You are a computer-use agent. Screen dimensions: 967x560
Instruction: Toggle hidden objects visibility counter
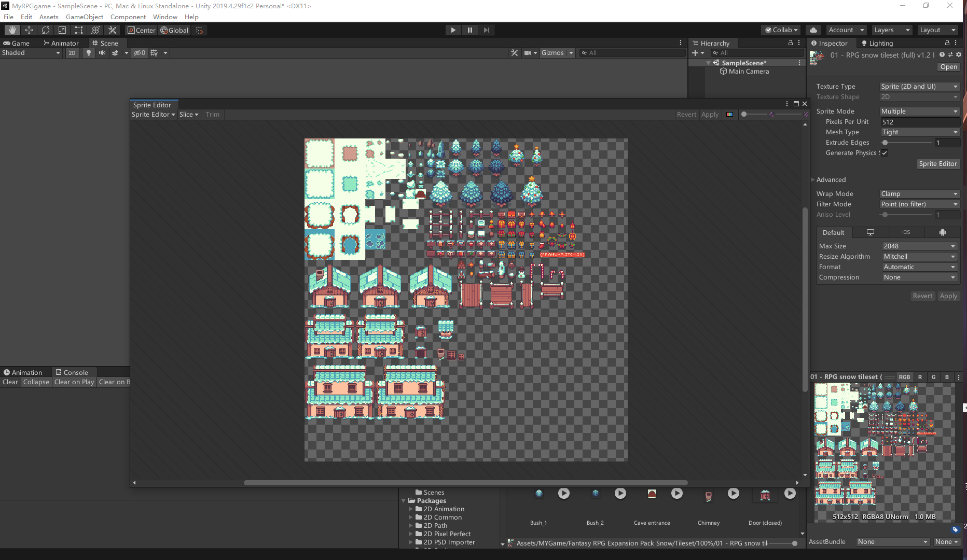(140, 53)
